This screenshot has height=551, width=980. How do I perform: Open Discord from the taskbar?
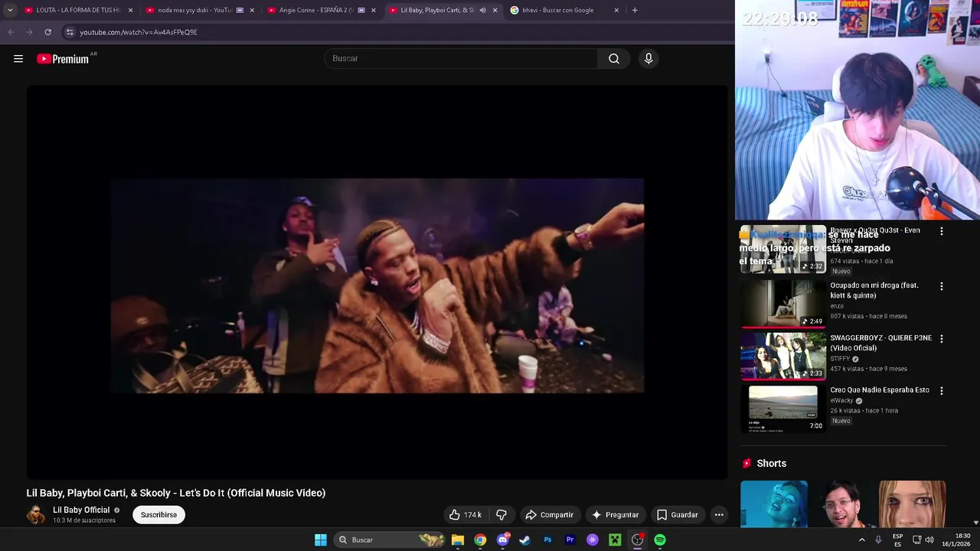coord(503,540)
